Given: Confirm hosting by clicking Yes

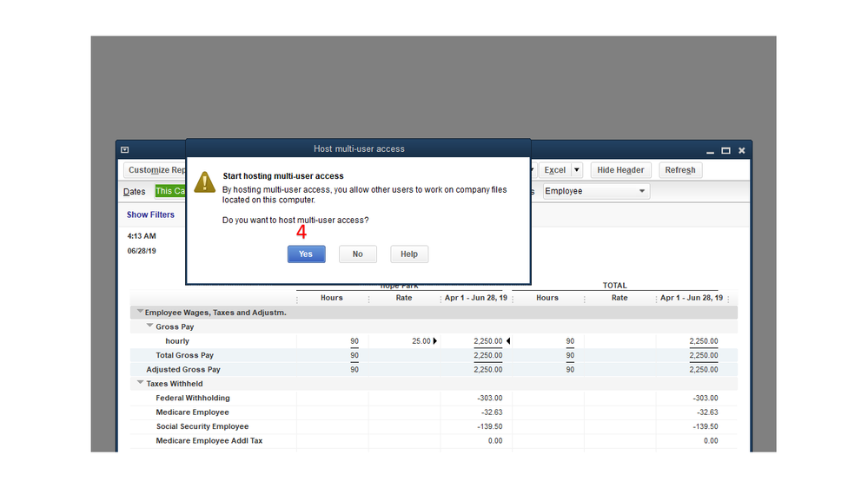Looking at the screenshot, I should (306, 254).
